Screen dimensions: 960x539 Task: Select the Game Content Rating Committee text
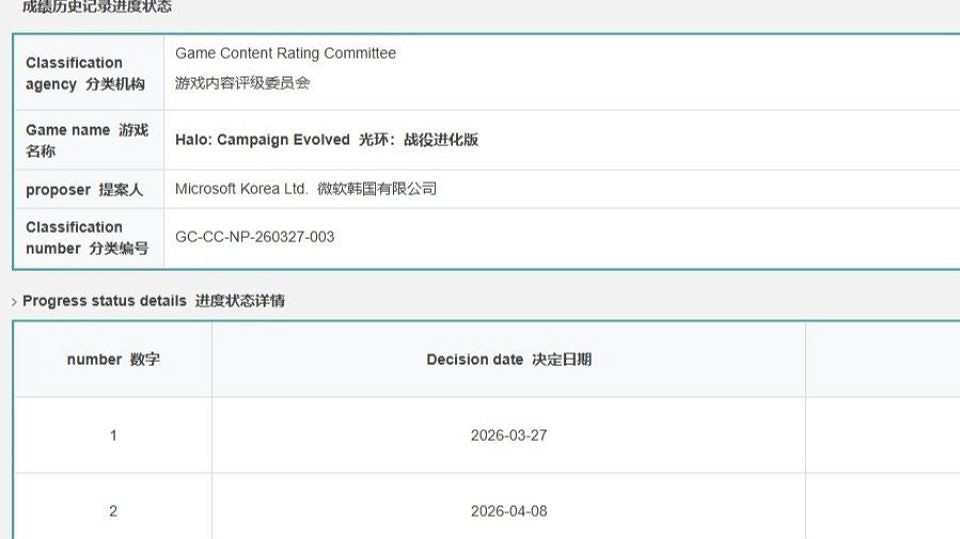[x=285, y=53]
